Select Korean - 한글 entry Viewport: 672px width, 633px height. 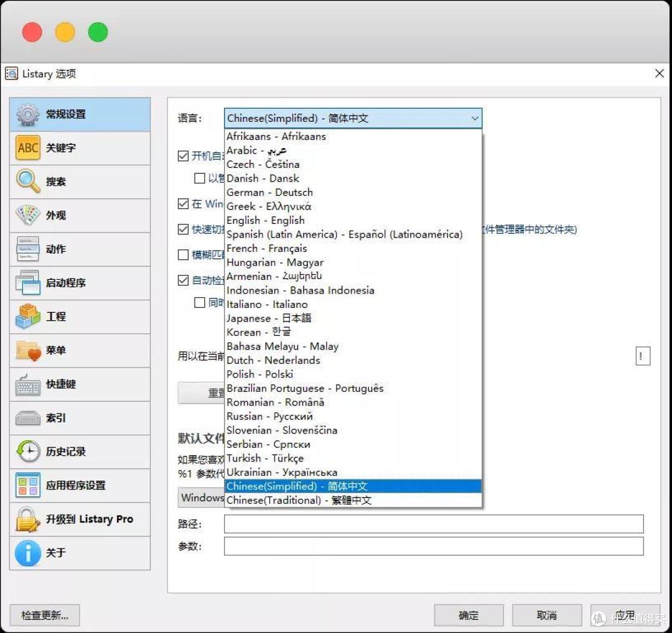353,332
